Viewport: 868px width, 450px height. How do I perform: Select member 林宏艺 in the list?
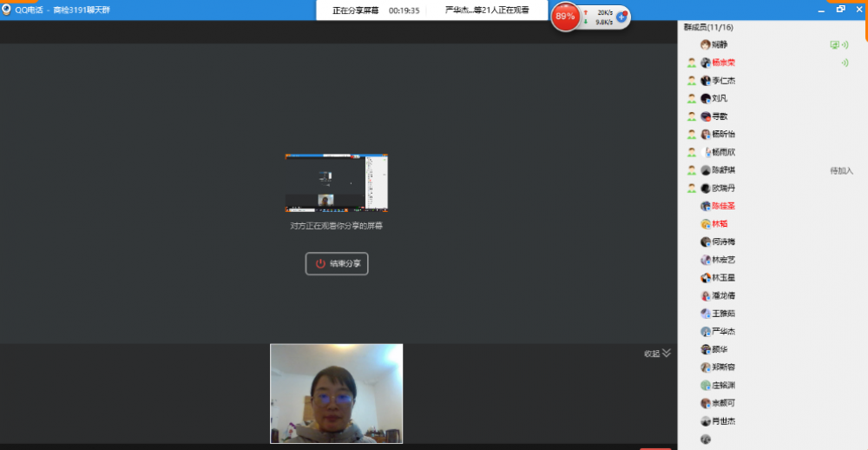point(724,260)
